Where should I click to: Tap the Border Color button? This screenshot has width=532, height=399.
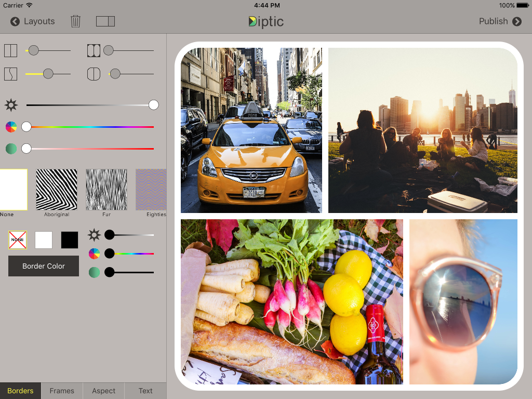click(44, 266)
